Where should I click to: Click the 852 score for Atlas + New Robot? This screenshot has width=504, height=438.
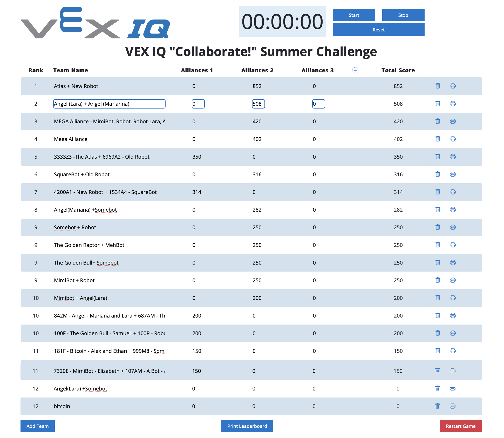click(257, 86)
